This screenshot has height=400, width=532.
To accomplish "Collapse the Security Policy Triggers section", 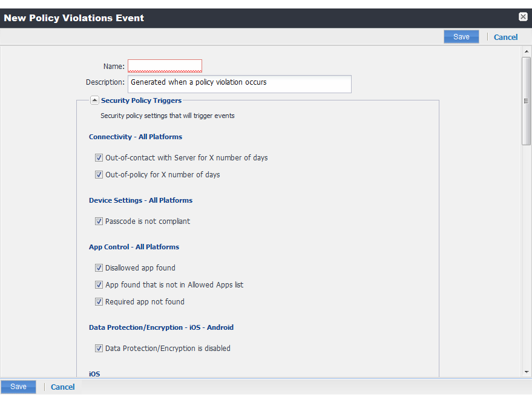I will pos(94,100).
